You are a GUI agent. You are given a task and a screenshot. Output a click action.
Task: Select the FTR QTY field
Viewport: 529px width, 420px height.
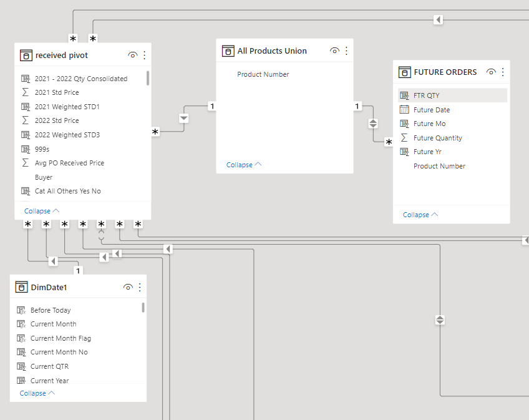click(452, 95)
